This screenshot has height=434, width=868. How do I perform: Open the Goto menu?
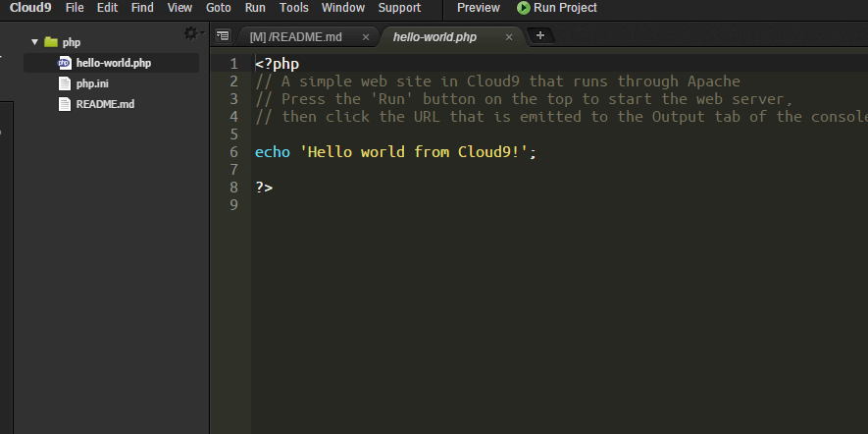tap(218, 8)
